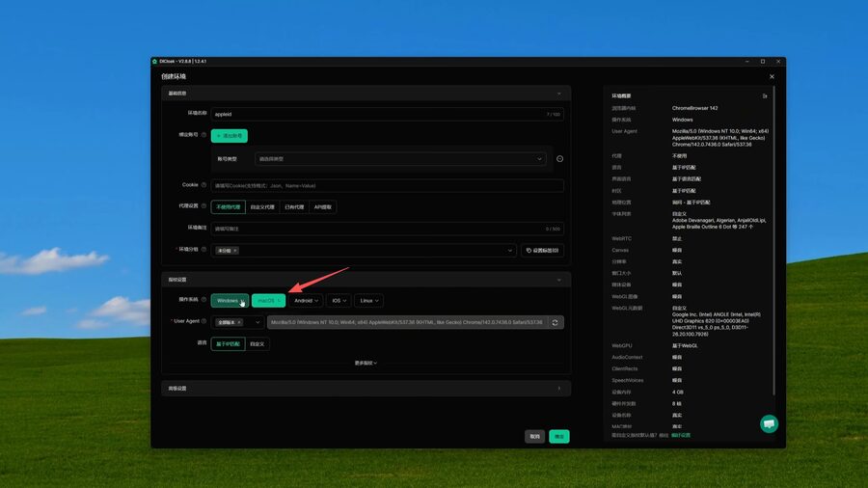Click the environment remark input field

point(388,229)
